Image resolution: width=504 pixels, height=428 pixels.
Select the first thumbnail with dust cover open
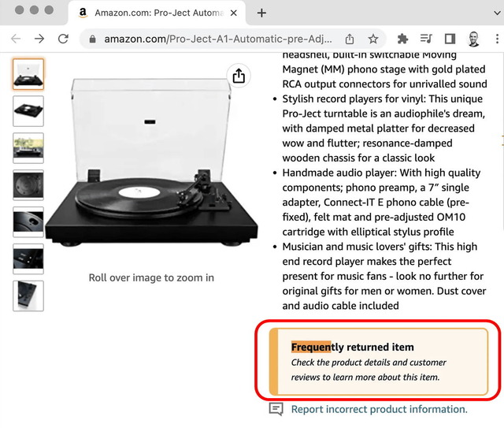(x=28, y=74)
